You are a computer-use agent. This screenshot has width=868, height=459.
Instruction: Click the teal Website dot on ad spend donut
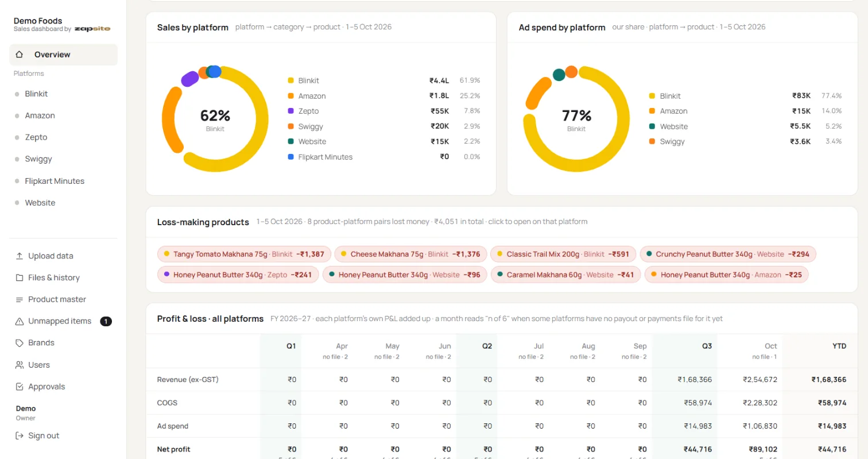coord(559,75)
